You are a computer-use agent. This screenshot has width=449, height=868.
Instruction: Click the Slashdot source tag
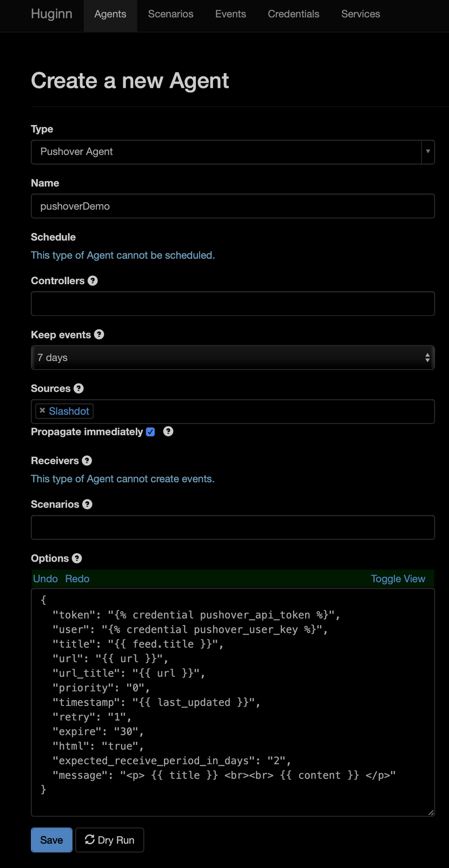(x=69, y=411)
